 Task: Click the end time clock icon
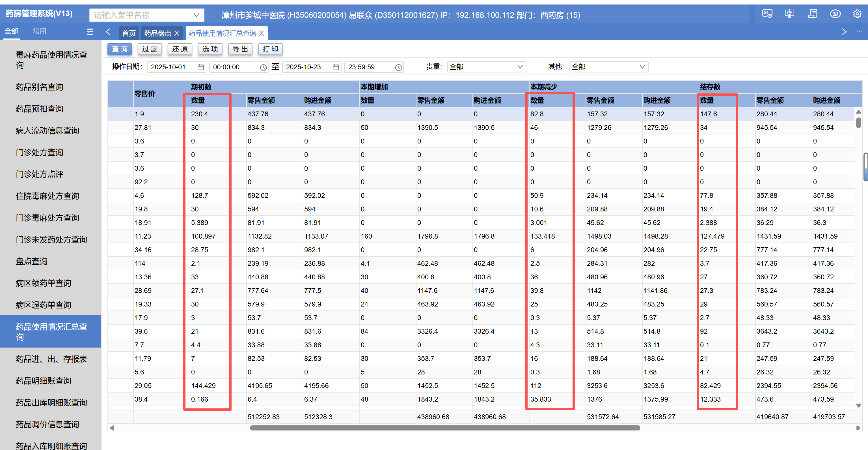(398, 67)
